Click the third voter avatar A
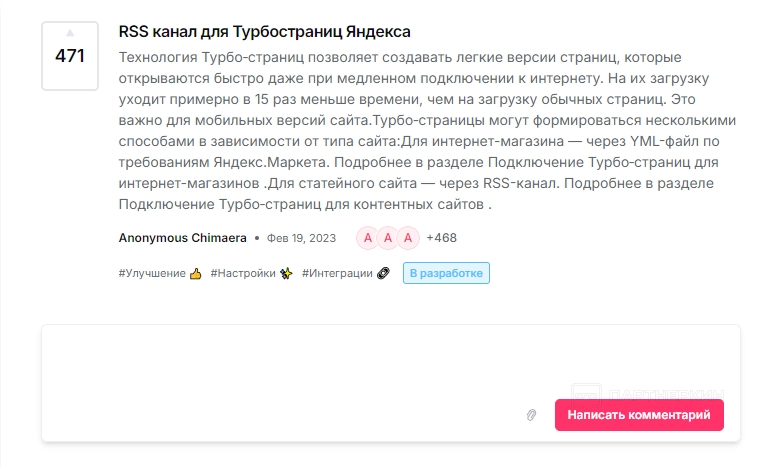Viewport: 775px width, 467px height. pos(407,238)
